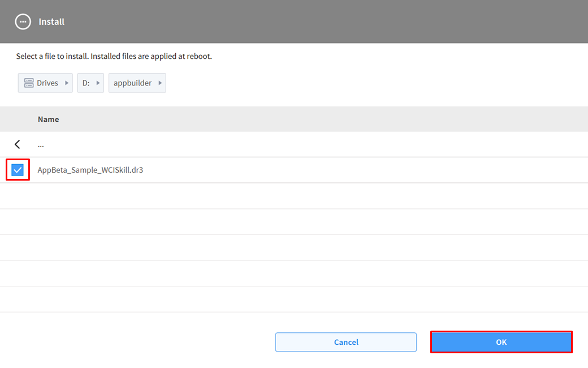The image size is (588, 368).
Task: Sort by the Name column header
Action: click(48, 119)
